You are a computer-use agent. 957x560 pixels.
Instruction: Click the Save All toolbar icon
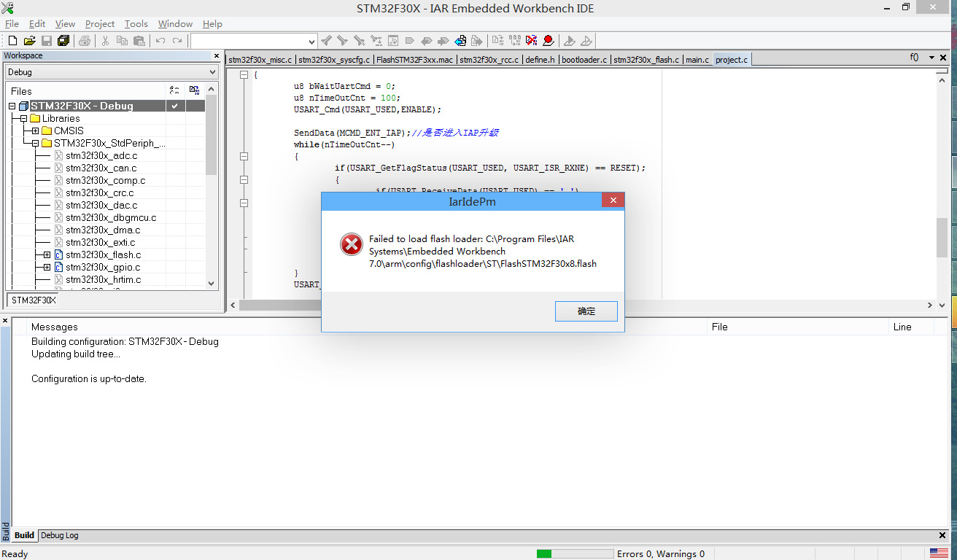click(63, 41)
